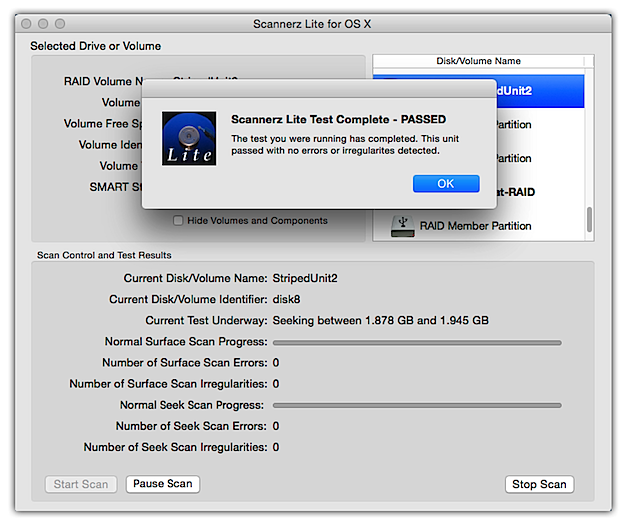Image resolution: width=625 pixels, height=527 pixels.
Task: Click the disk8 identifier value
Action: pos(286,299)
